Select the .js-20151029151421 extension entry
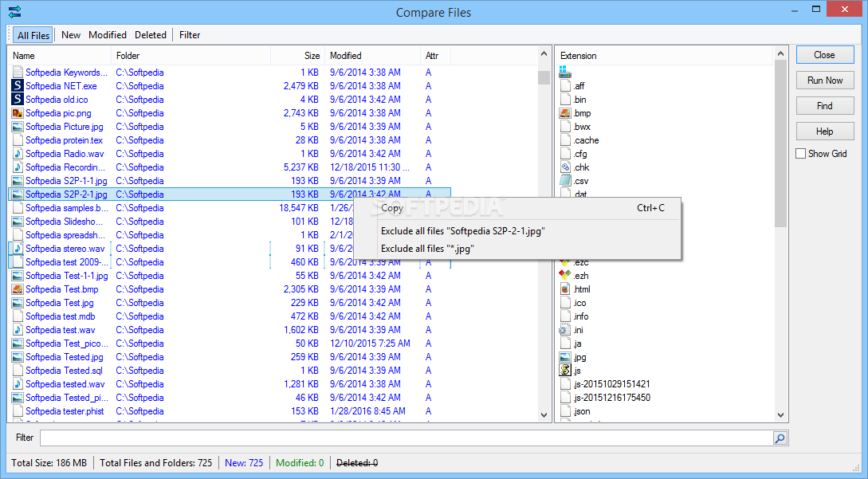Image resolution: width=868 pixels, height=479 pixels. [x=611, y=383]
